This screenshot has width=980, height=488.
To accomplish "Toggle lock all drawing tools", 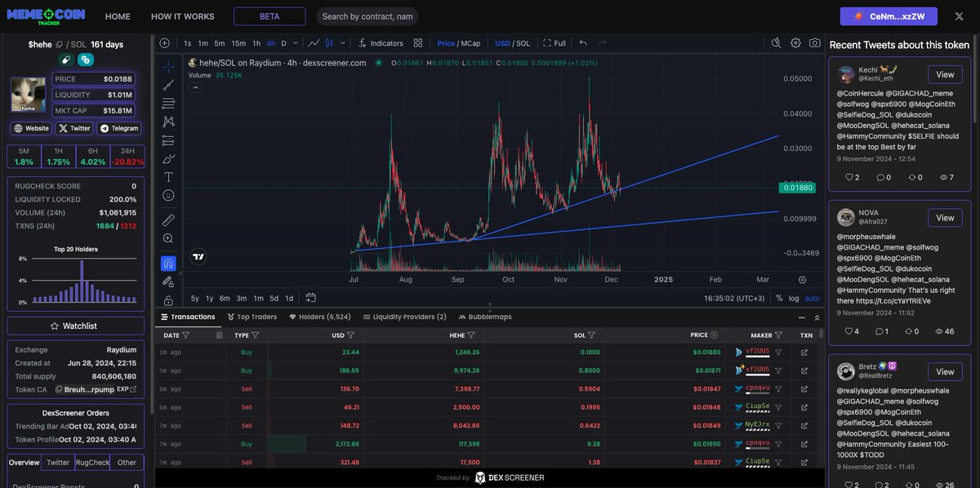I will tap(168, 299).
